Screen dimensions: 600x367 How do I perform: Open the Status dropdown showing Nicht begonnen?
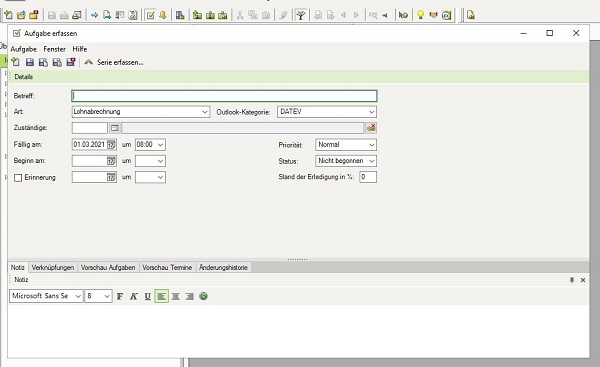[372, 161]
